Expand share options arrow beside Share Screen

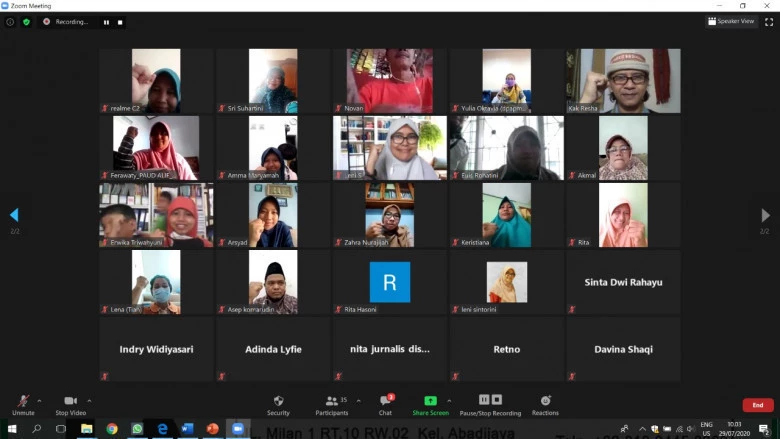pos(449,401)
